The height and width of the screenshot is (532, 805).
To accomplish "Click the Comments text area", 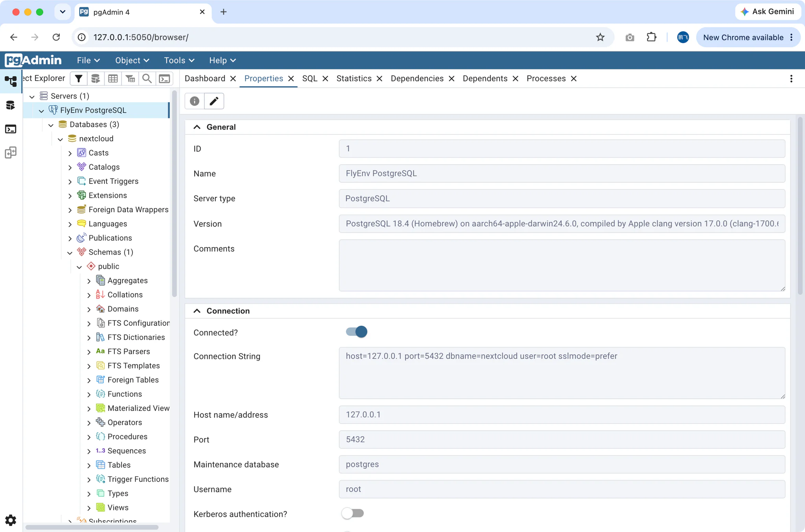I will [x=562, y=265].
